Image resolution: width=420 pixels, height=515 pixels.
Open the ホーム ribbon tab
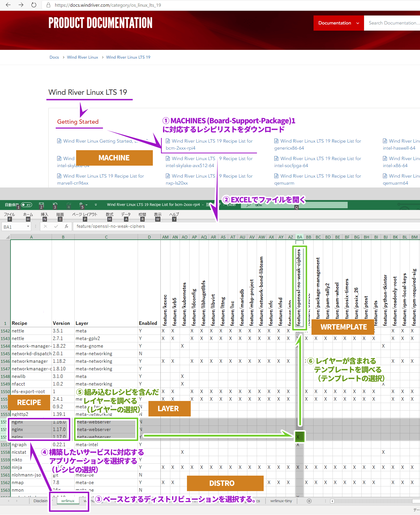(28, 214)
